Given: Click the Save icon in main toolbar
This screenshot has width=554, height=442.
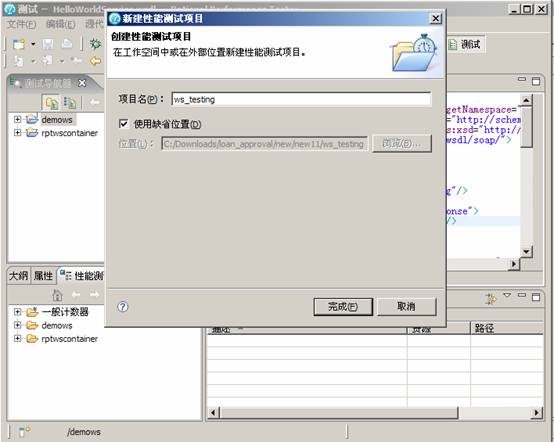Looking at the screenshot, I should point(48,44).
